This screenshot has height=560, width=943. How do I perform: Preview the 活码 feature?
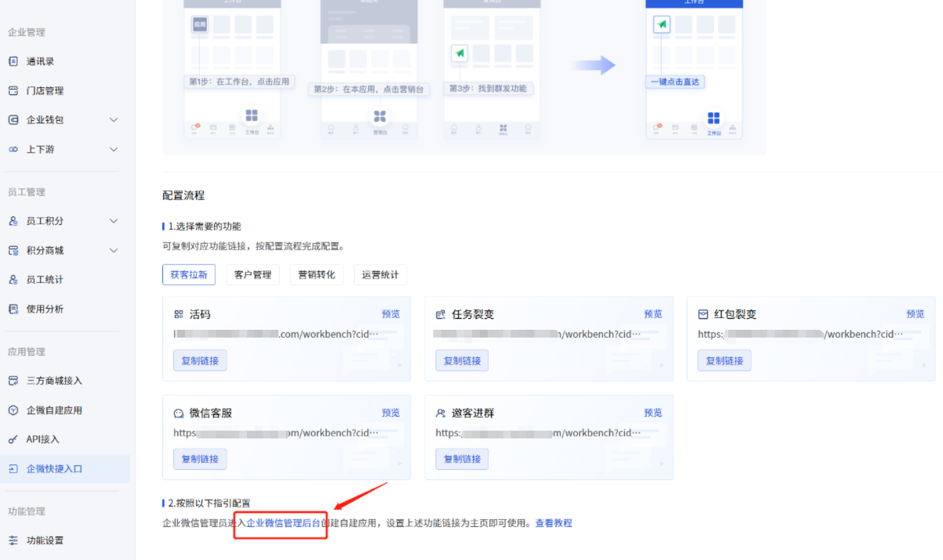tap(391, 314)
